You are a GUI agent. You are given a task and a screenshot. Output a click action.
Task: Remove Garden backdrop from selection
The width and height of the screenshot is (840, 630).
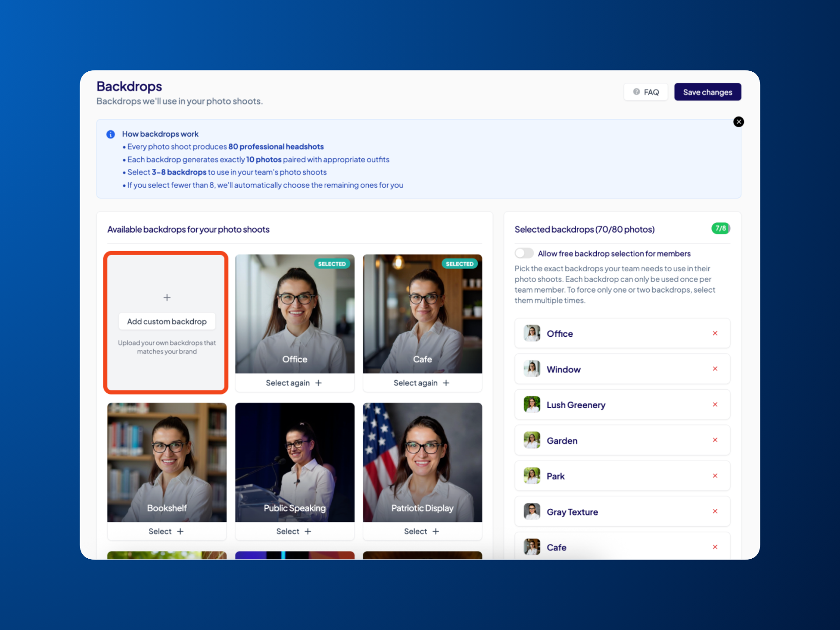[x=715, y=440]
